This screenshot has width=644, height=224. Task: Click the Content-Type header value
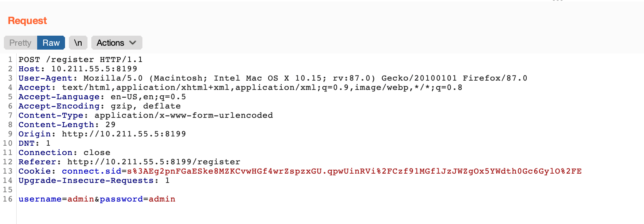coord(183,115)
